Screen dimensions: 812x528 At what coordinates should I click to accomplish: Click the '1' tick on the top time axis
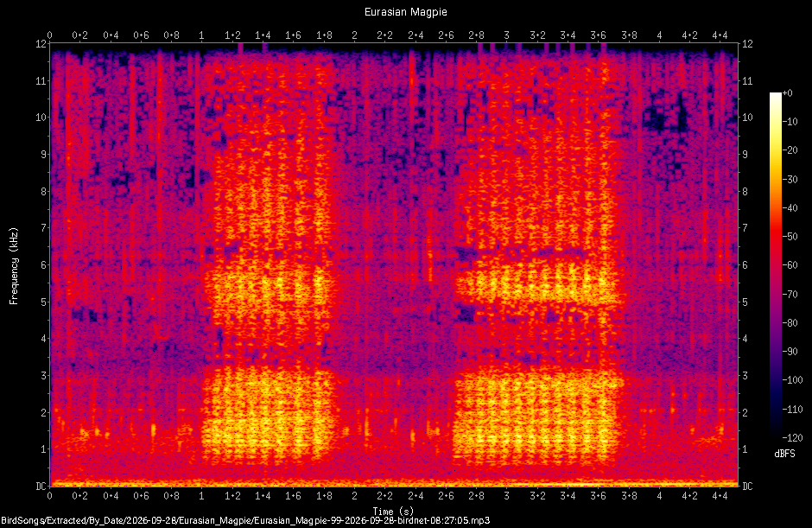201,35
